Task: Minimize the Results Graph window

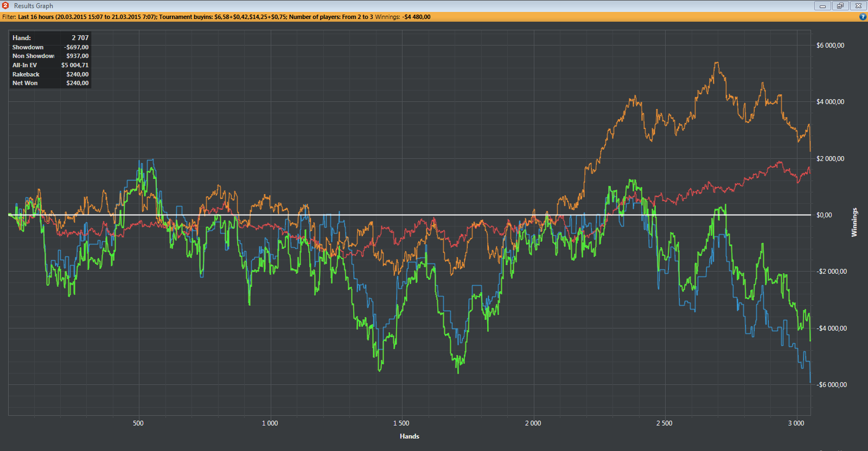Action: (822, 6)
